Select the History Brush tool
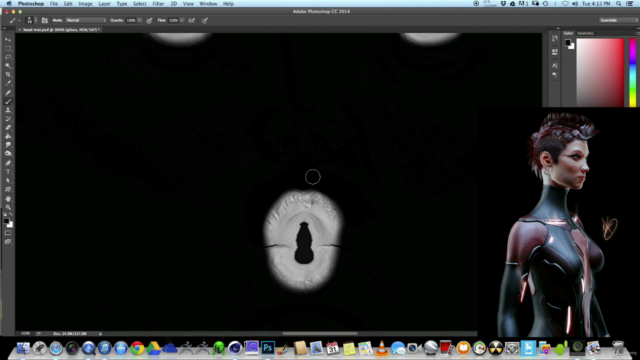 click(x=8, y=119)
